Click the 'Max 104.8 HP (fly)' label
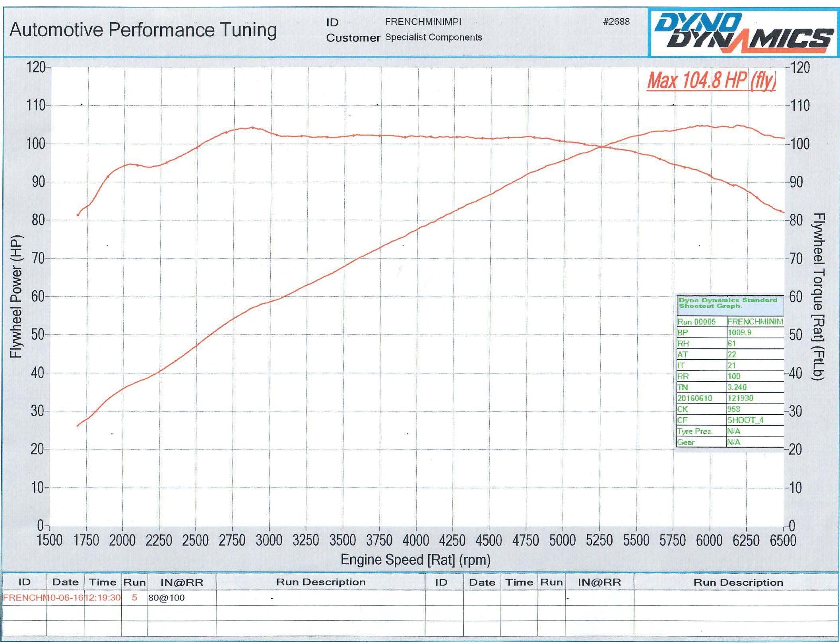840x643 pixels. point(711,81)
